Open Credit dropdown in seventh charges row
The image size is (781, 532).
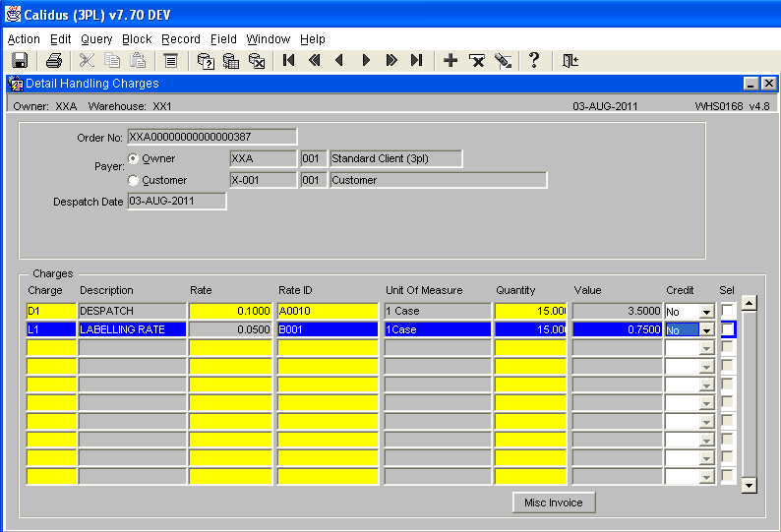(x=706, y=423)
